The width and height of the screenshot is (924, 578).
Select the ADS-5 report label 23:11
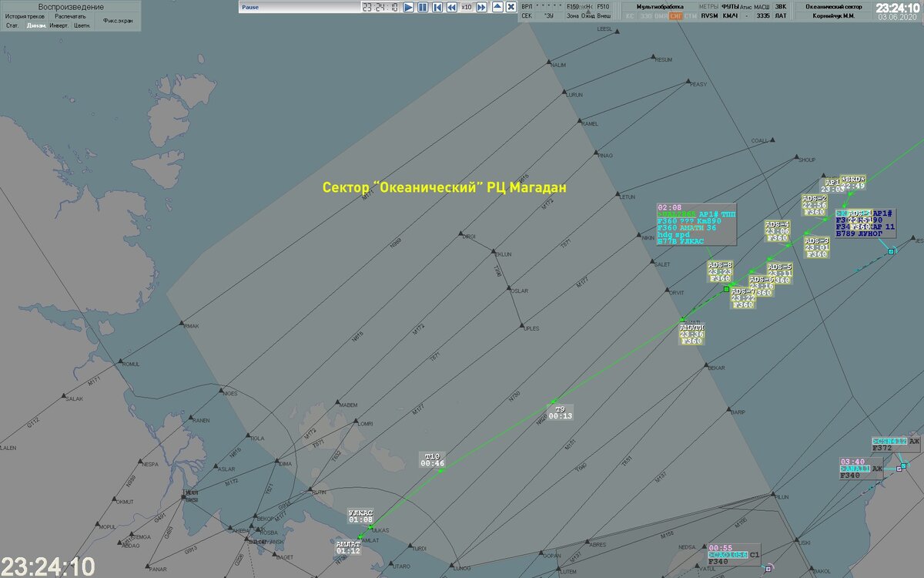[779, 273]
